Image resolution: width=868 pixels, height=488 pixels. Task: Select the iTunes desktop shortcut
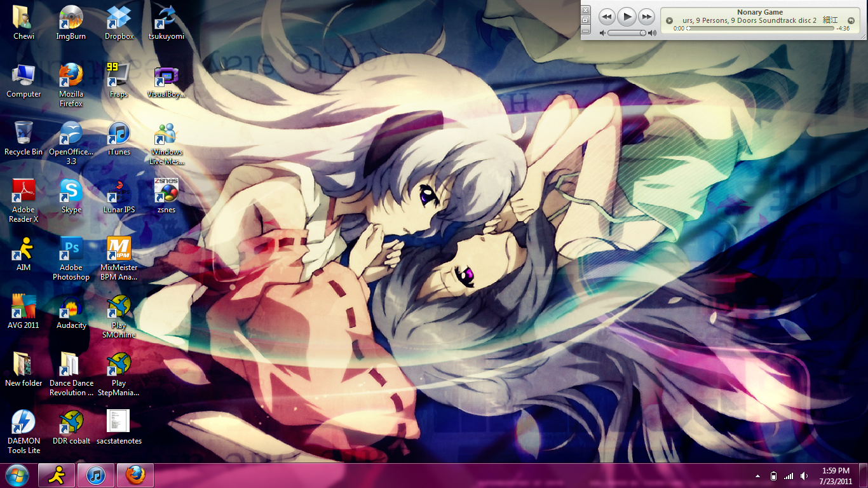(119, 139)
